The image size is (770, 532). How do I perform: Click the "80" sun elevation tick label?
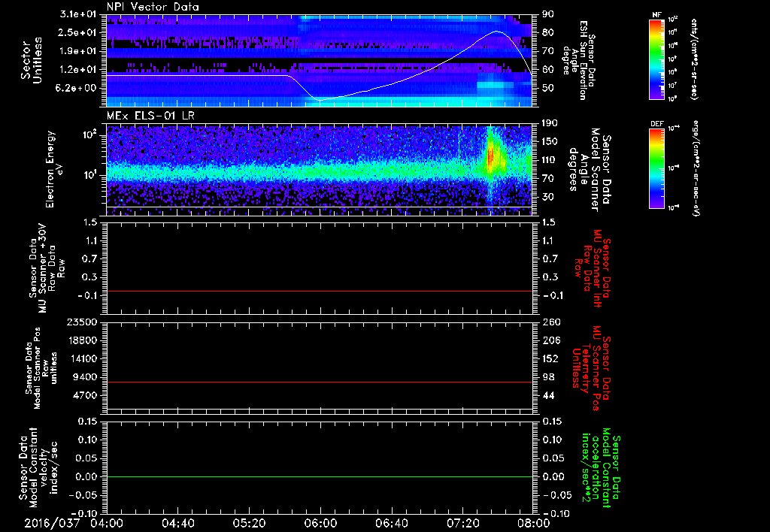[x=548, y=32]
